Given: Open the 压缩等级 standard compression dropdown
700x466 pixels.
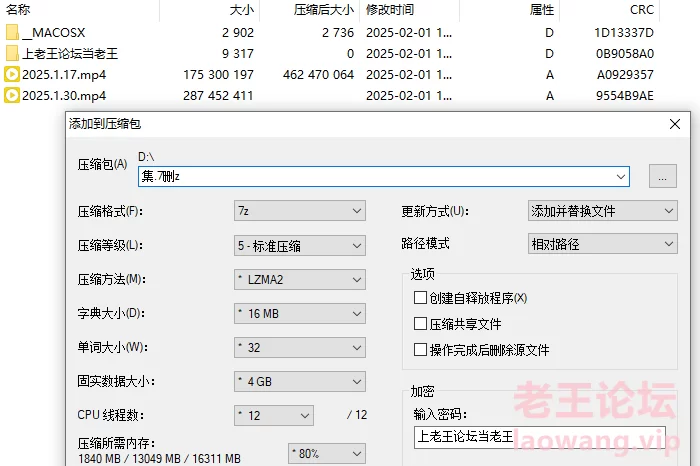Looking at the screenshot, I should pos(300,245).
